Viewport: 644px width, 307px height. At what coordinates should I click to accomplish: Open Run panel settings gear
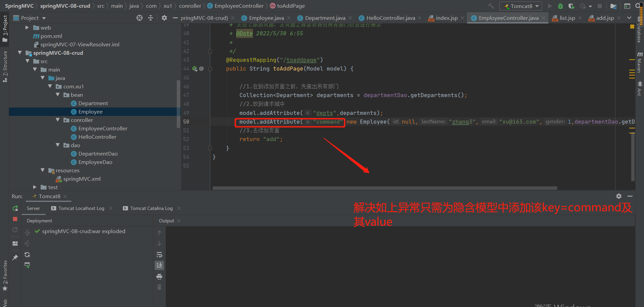pyautogui.click(x=619, y=196)
